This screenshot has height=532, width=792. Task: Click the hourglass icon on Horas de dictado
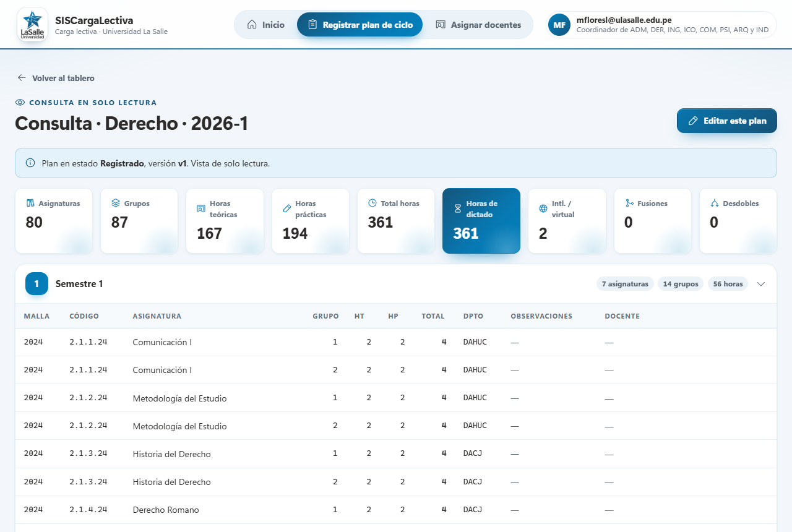(x=458, y=209)
